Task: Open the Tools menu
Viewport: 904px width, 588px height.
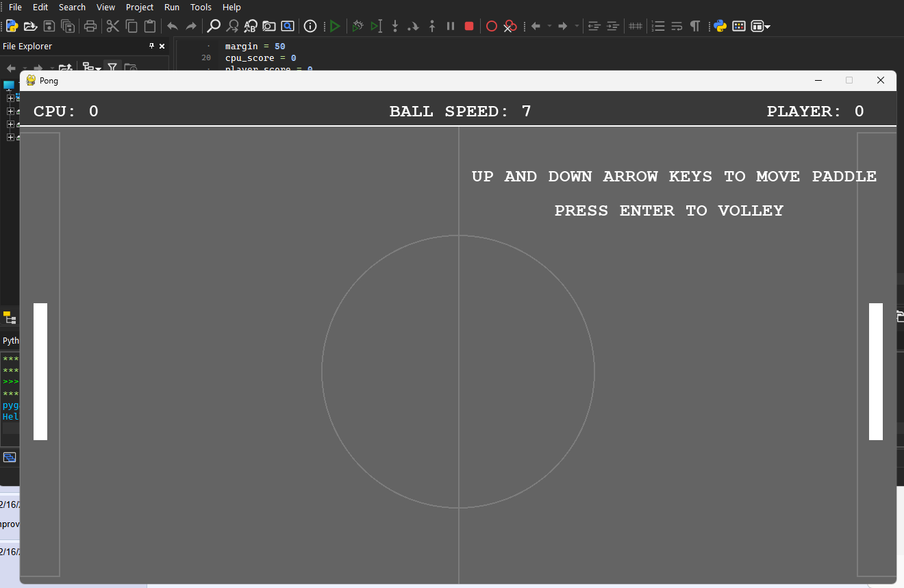Action: click(201, 7)
